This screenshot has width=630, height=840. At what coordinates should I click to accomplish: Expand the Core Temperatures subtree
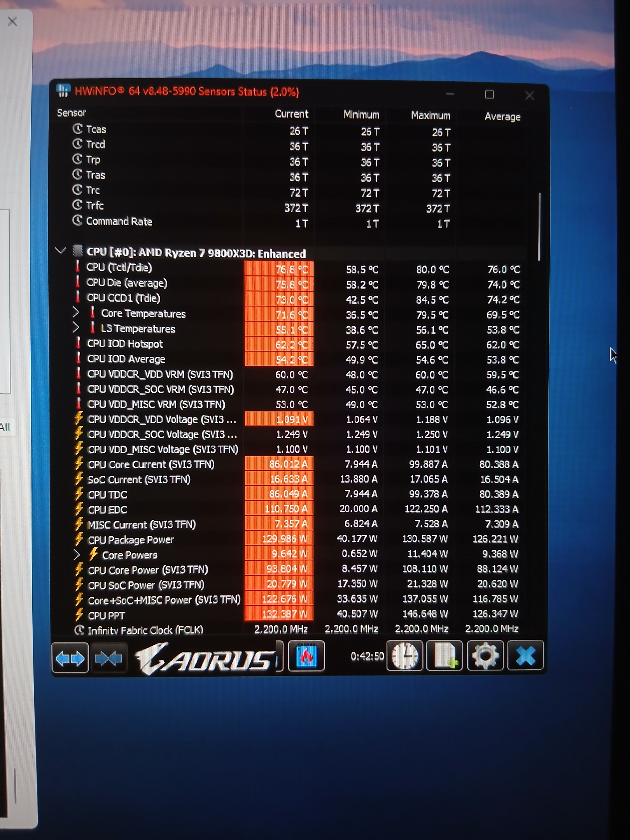[76, 312]
